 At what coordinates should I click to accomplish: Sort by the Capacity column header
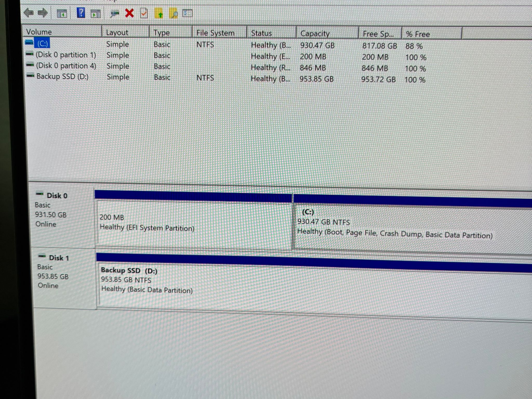pos(328,34)
